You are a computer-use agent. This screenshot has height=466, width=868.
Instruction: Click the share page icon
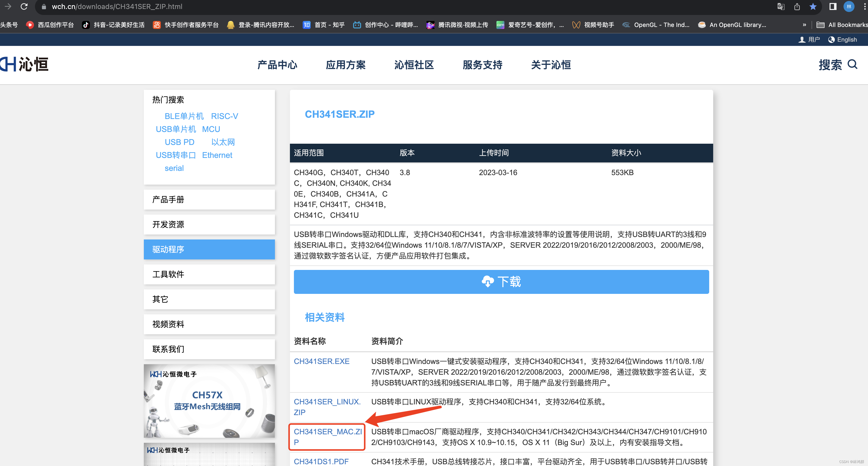(x=797, y=7)
